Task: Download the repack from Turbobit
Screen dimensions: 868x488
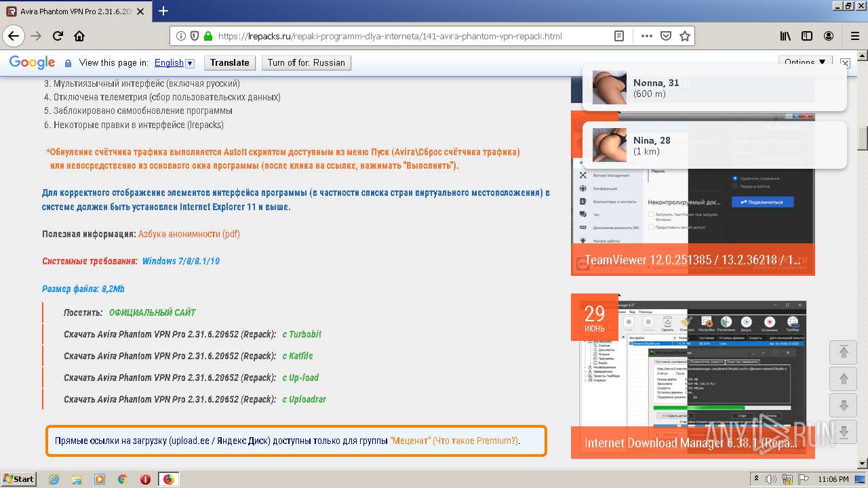Action: (302, 334)
